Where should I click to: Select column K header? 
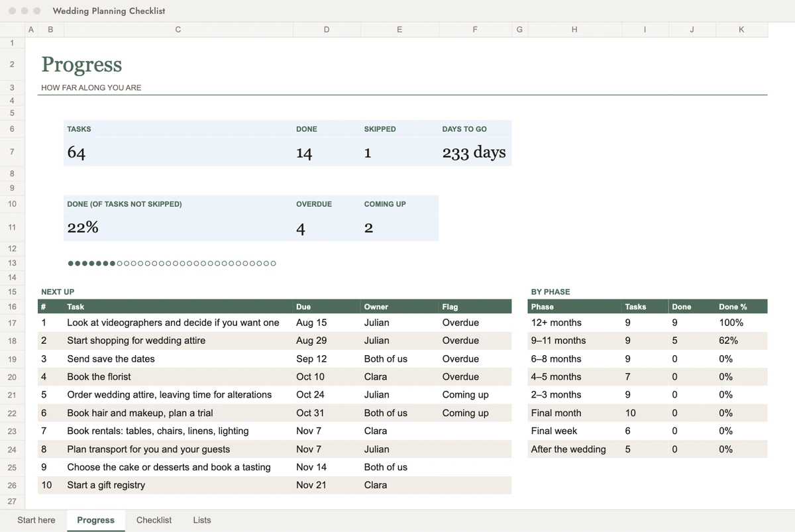tap(741, 29)
